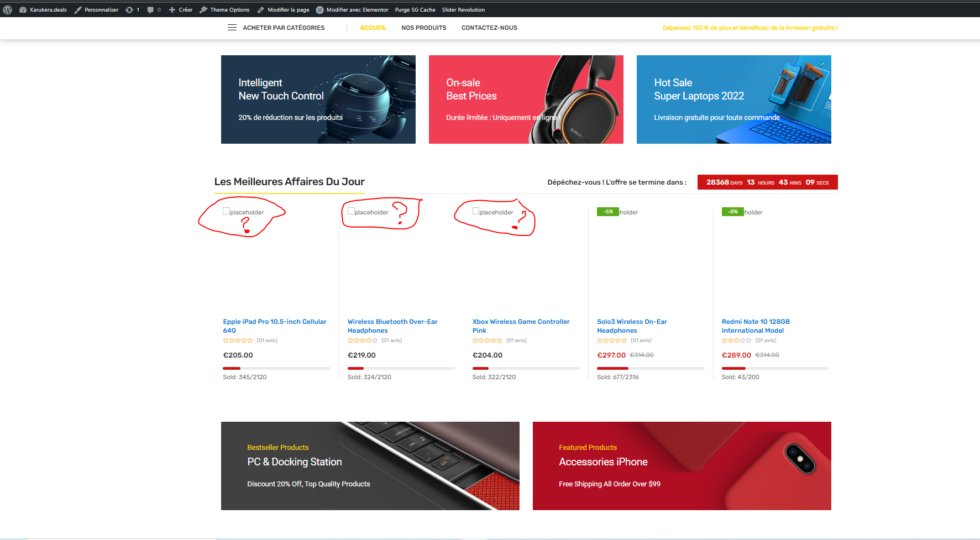Click the star rating for Solo3 Headphones

(612, 340)
